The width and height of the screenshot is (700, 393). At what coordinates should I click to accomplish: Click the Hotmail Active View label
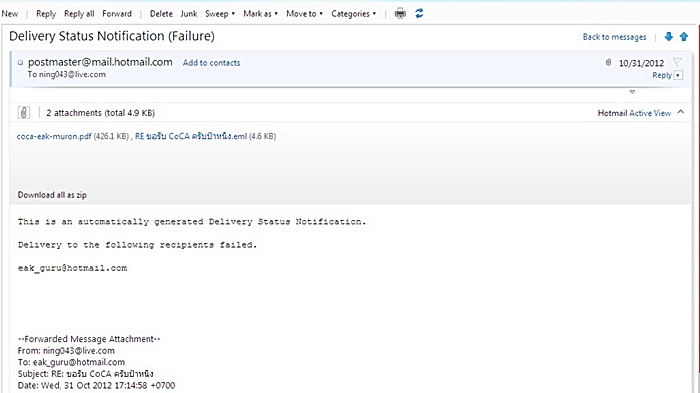pos(634,113)
